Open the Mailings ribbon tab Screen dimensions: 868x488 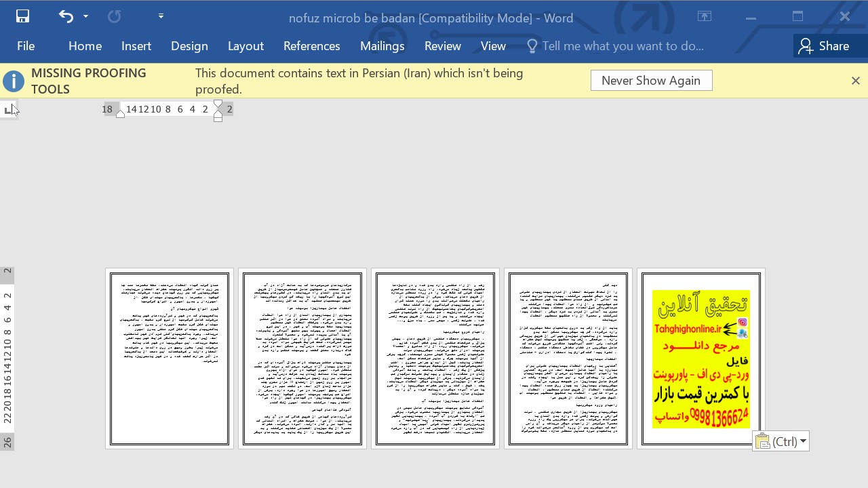coord(382,46)
